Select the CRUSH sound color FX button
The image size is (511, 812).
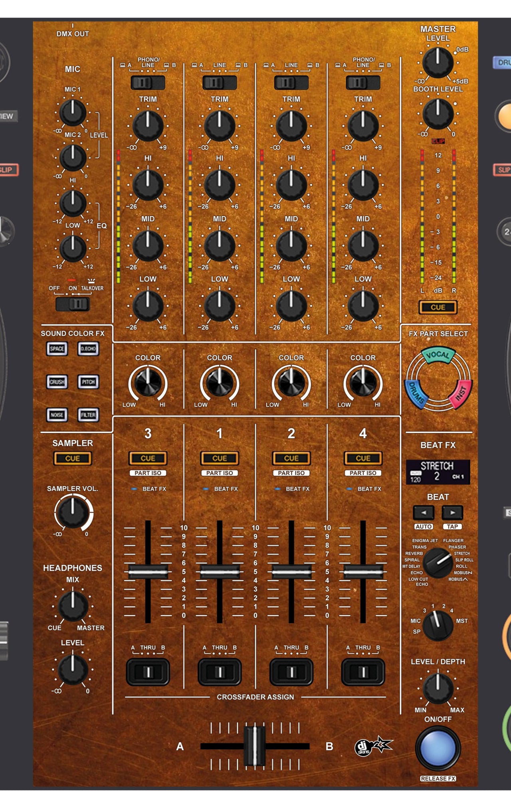(x=57, y=382)
